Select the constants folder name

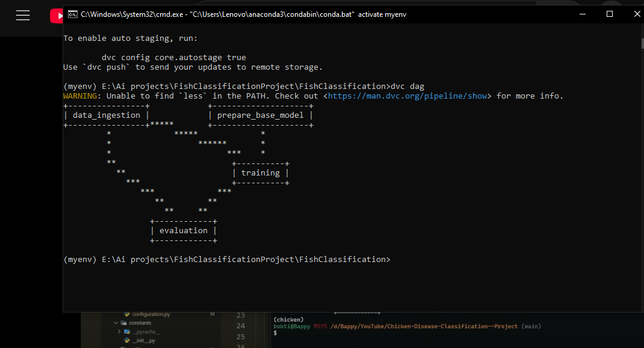[140, 323]
